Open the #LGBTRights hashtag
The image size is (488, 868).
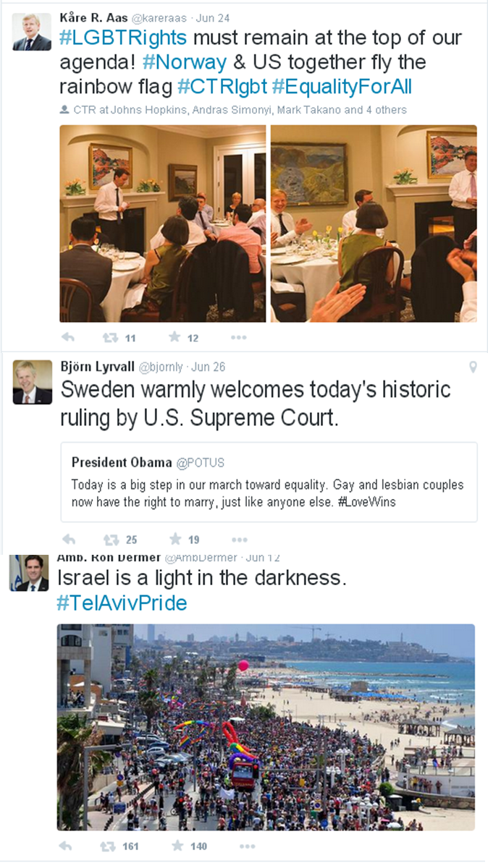click(122, 38)
